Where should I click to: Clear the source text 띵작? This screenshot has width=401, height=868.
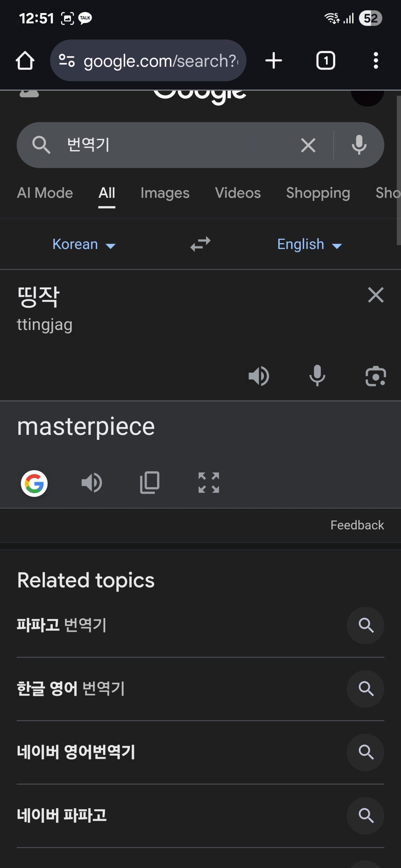coord(375,295)
